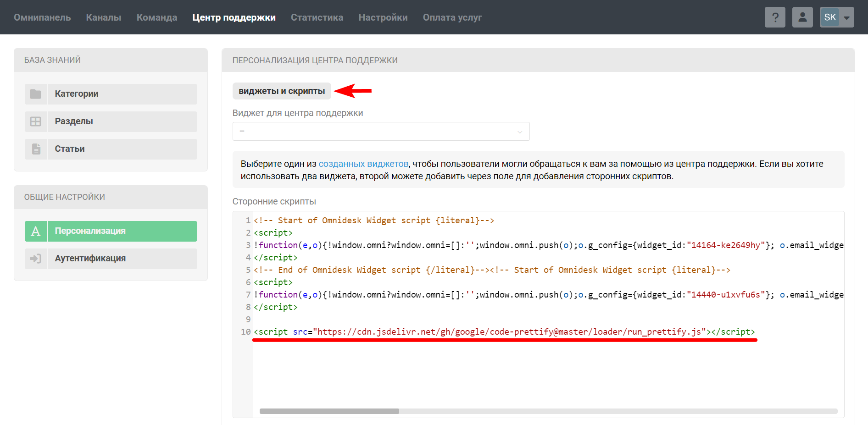The height and width of the screenshot is (425, 868).
Task: Click the Персонализация letter A icon
Action: coord(36,231)
